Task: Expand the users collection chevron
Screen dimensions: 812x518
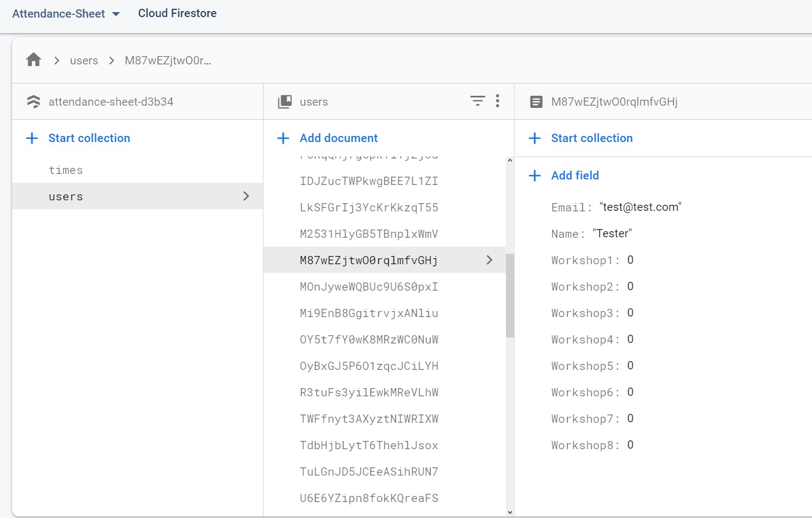Action: tap(246, 196)
